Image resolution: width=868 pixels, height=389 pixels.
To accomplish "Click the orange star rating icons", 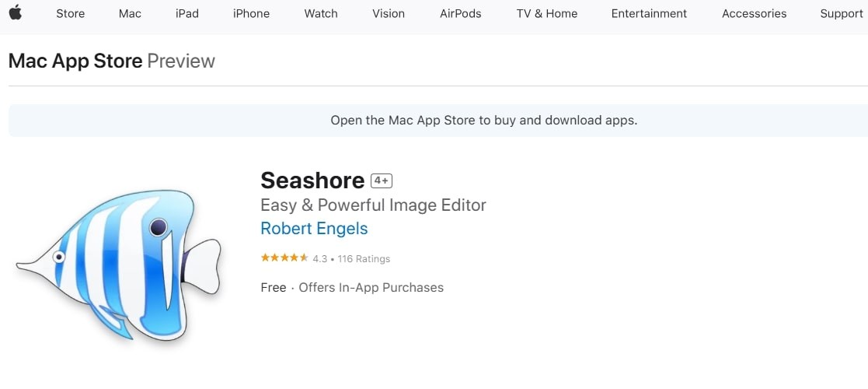I will coord(284,258).
